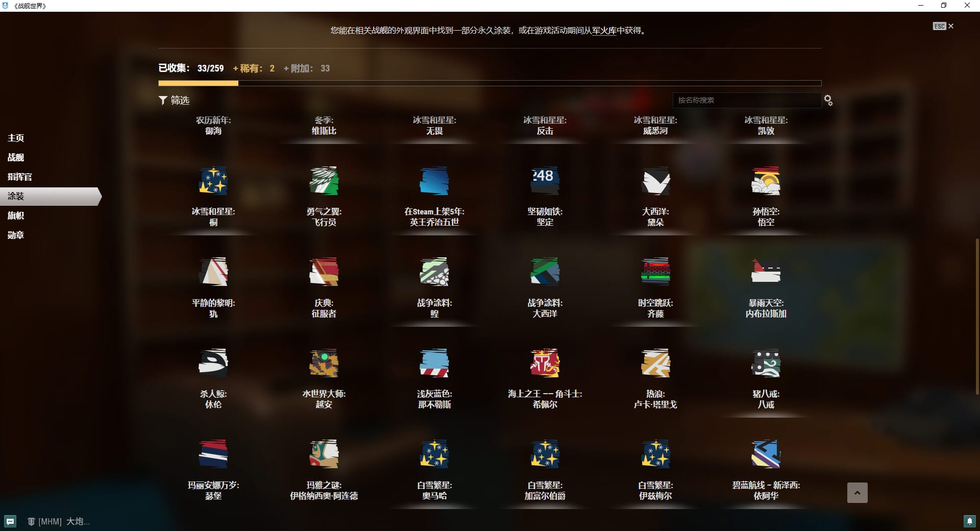The width and height of the screenshot is (980, 531).
Task: Open the chat icon in bottom bar
Action: [10, 521]
